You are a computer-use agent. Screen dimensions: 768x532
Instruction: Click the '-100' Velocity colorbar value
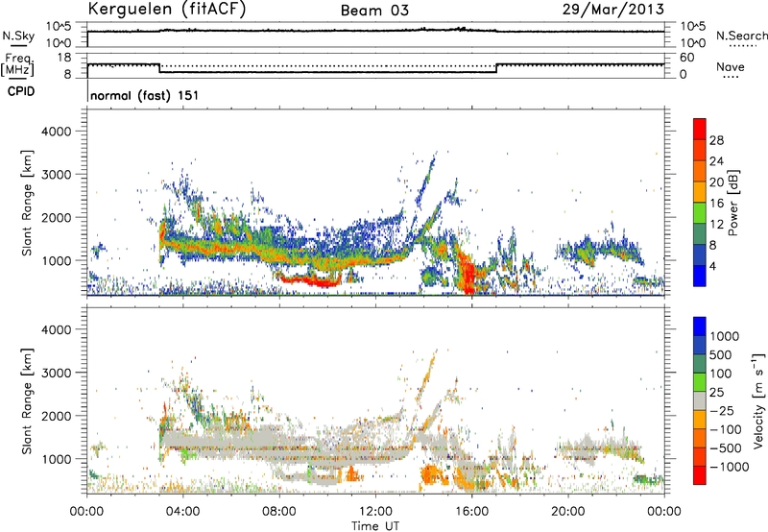tap(726, 429)
